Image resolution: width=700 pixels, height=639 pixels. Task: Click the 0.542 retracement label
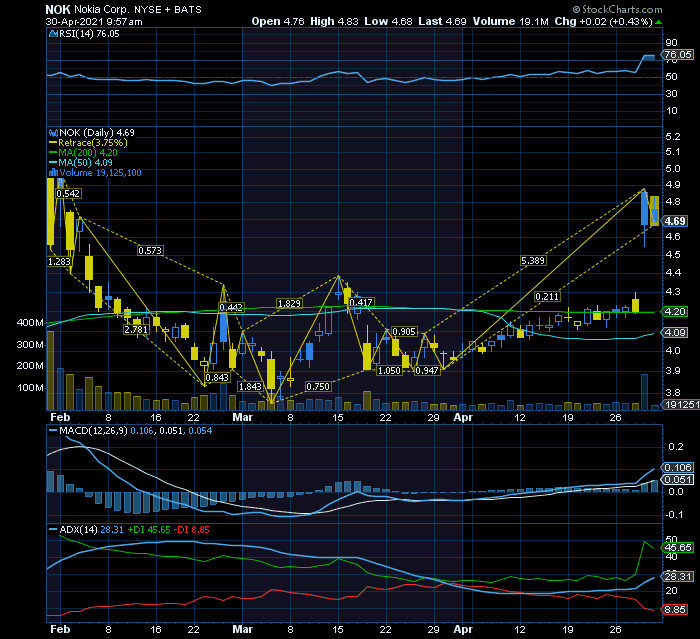tap(68, 193)
